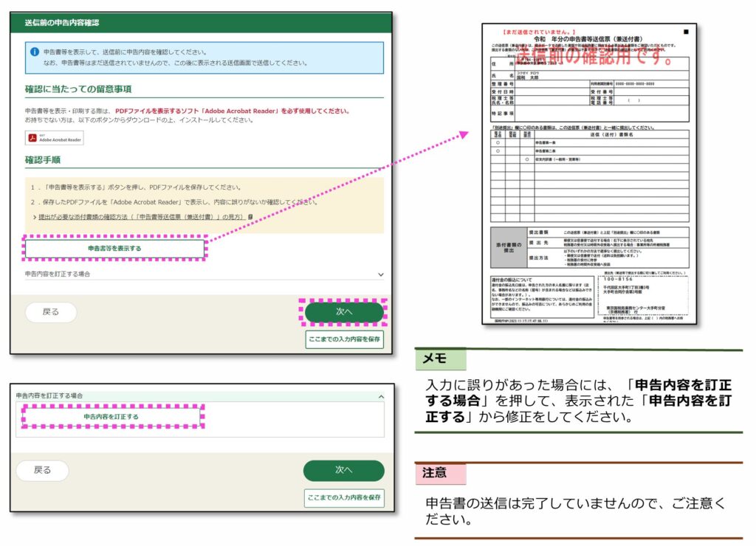Click the red Adobe Acrobat PDF logo icon
The image size is (756, 546).
point(32,138)
